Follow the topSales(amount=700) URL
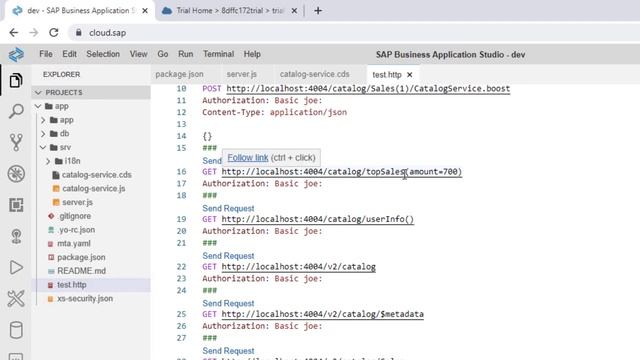 point(342,172)
